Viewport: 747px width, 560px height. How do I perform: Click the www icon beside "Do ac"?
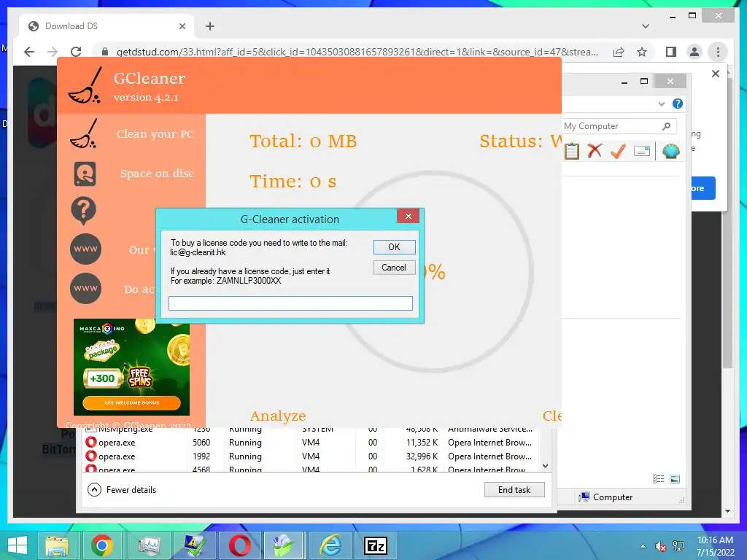(x=85, y=288)
